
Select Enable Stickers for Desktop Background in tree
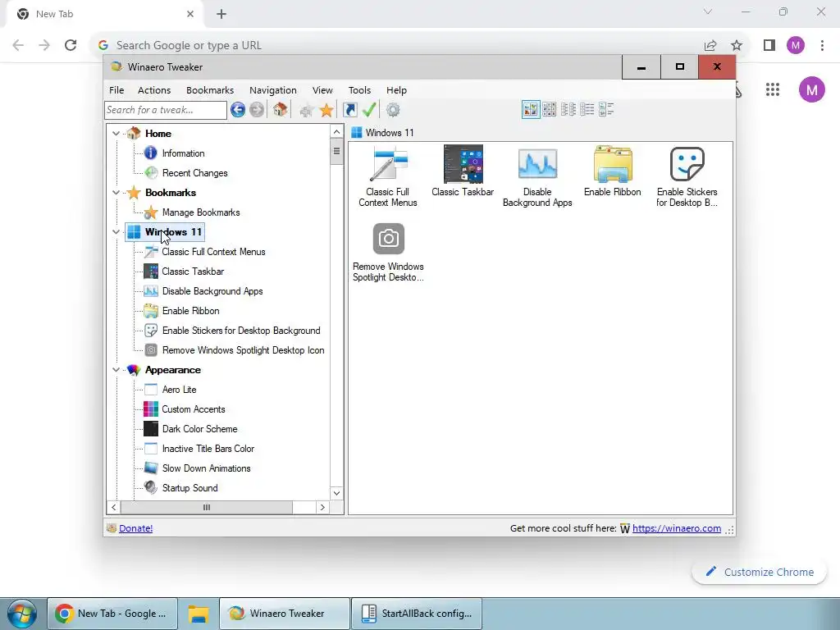pos(241,331)
